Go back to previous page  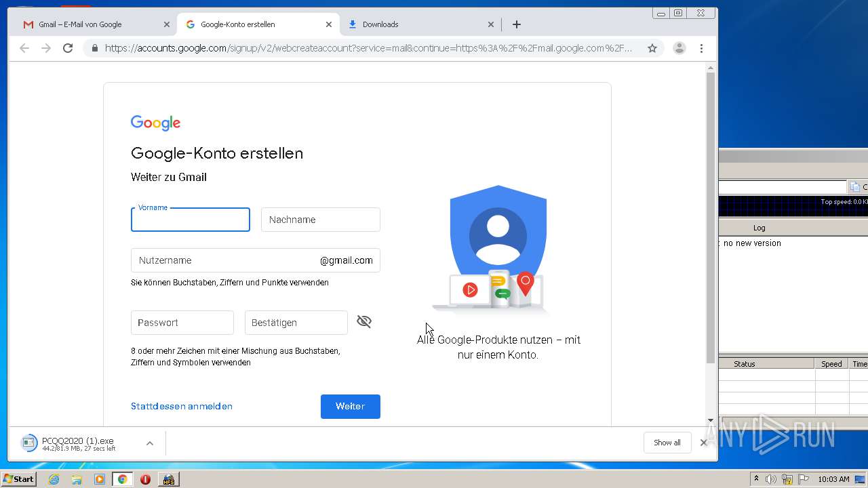(x=24, y=48)
